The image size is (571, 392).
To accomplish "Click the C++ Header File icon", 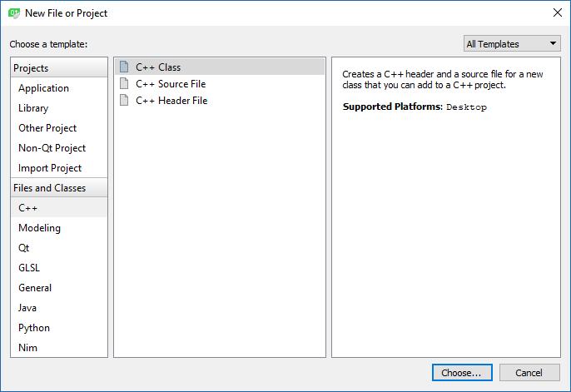I will click(x=124, y=100).
